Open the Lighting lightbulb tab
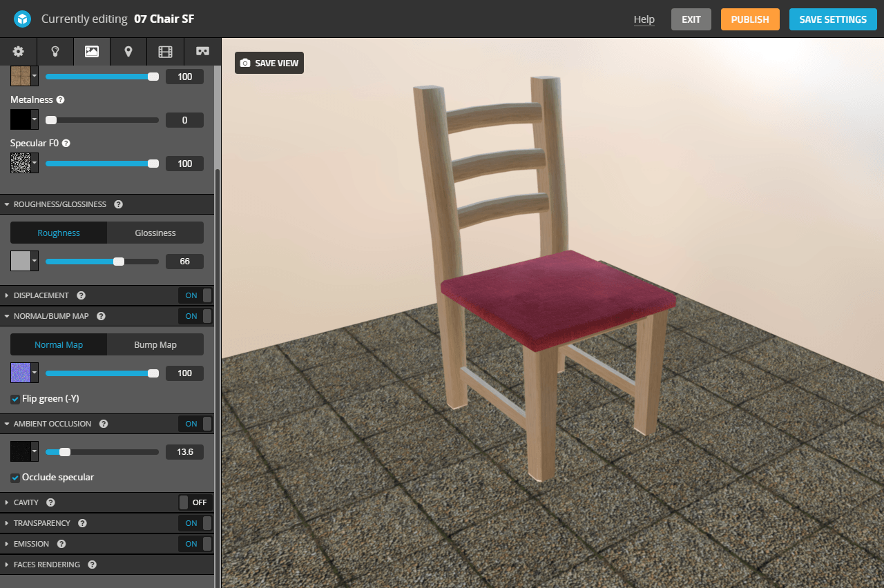Screen dimensions: 884x588 tap(55, 52)
